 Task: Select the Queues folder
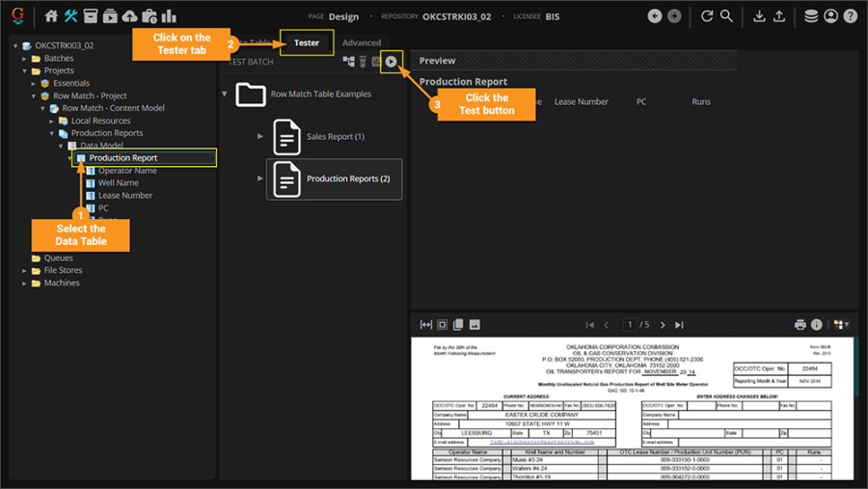click(x=58, y=258)
